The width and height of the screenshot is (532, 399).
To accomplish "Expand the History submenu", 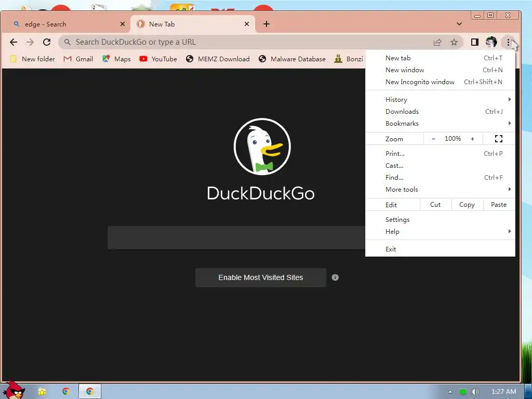I will click(440, 99).
